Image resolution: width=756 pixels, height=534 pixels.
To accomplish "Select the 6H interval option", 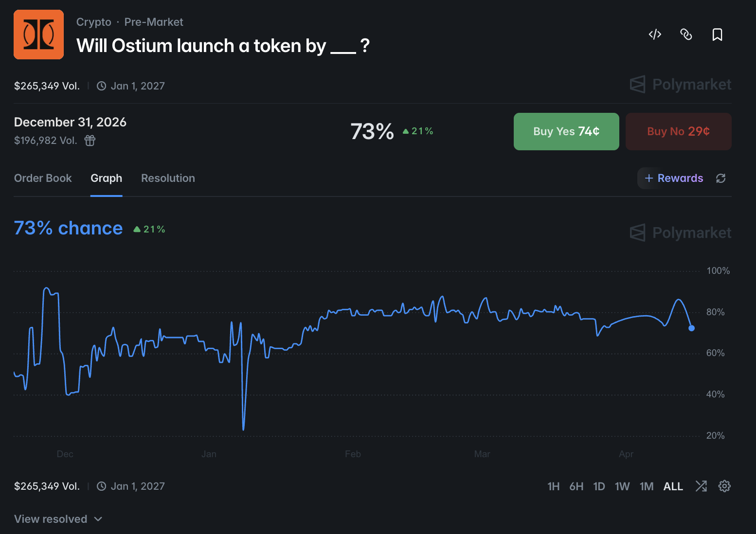I will [x=576, y=486].
